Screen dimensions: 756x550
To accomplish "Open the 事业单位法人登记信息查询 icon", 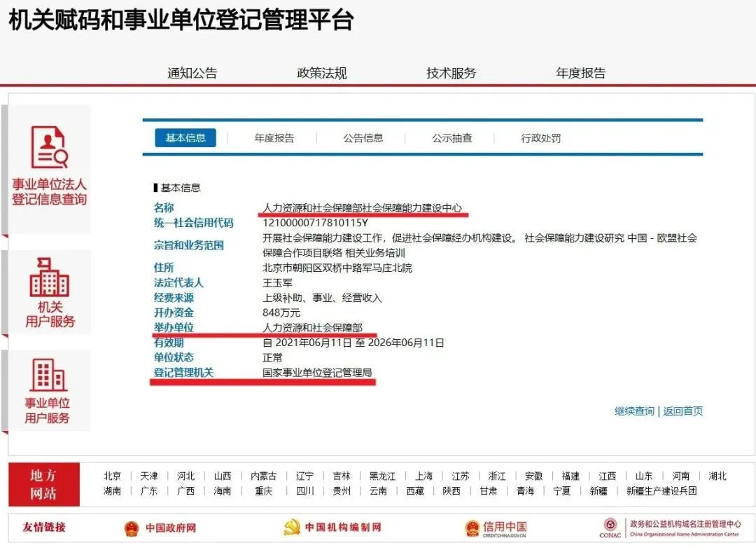I will pos(49,146).
